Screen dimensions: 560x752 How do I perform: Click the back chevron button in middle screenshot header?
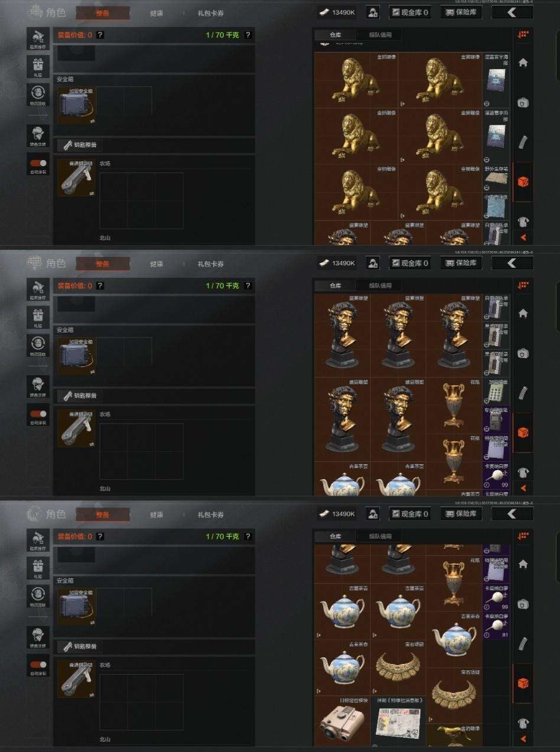point(512,263)
